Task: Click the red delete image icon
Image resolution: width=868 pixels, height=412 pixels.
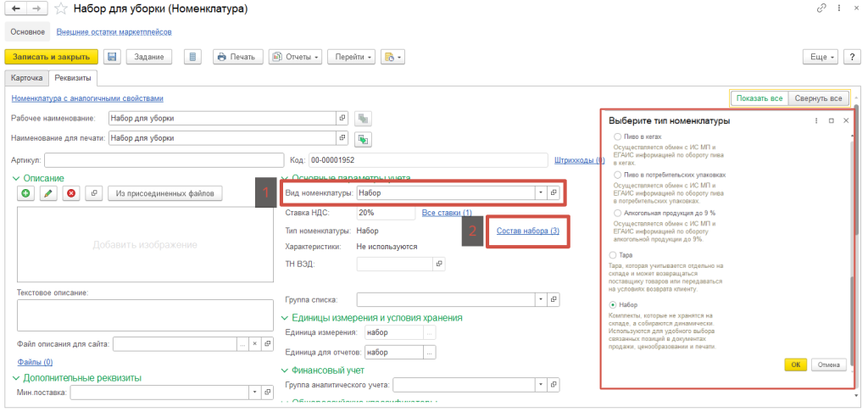Action: tap(70, 193)
